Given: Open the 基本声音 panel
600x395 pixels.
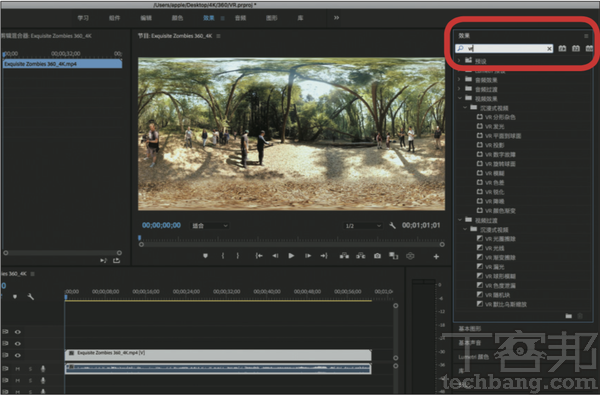Looking at the screenshot, I should point(470,343).
